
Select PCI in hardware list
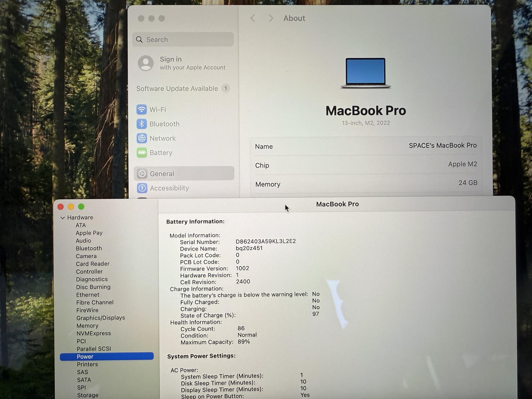[x=81, y=341]
